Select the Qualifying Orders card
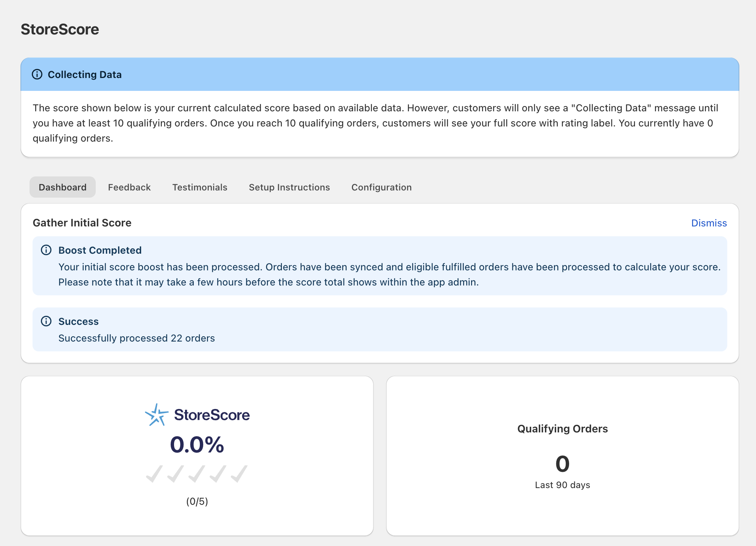Viewport: 756px width, 546px height. 562,454
